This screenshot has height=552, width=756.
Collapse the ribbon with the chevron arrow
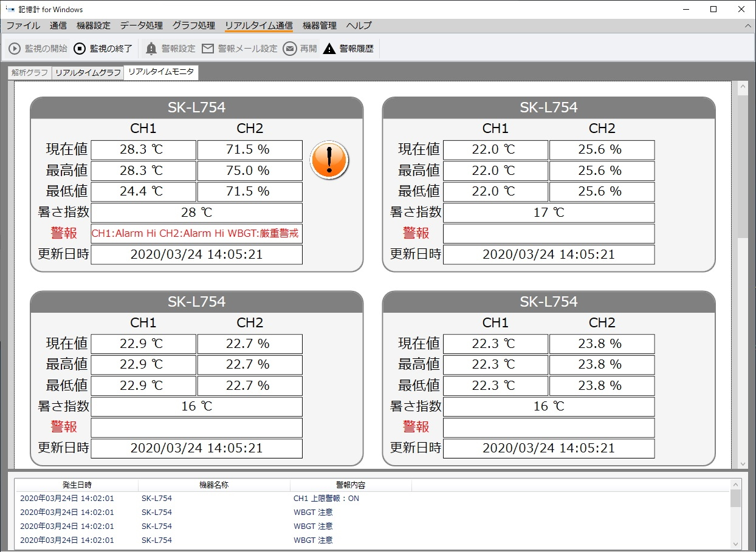coord(748,26)
